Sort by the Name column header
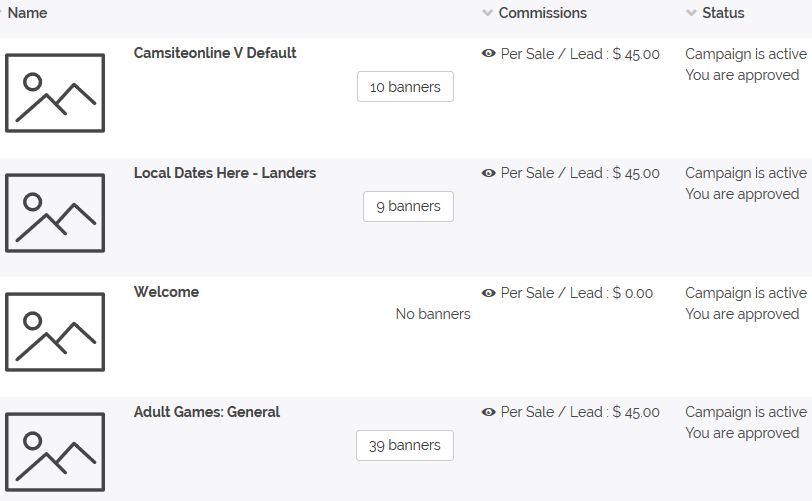 27,13
